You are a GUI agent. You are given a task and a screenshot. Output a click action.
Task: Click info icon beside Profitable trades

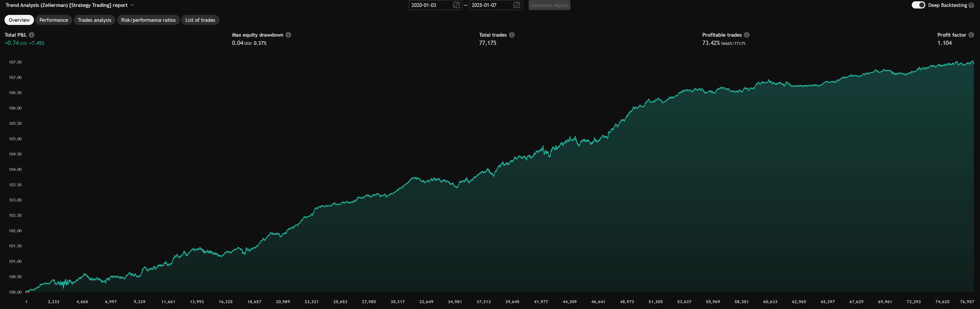pos(747,35)
